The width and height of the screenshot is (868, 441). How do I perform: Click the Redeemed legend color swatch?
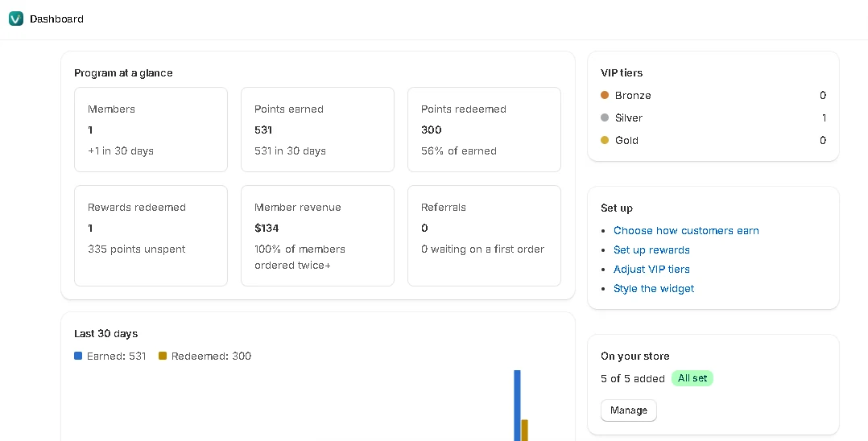(x=162, y=356)
